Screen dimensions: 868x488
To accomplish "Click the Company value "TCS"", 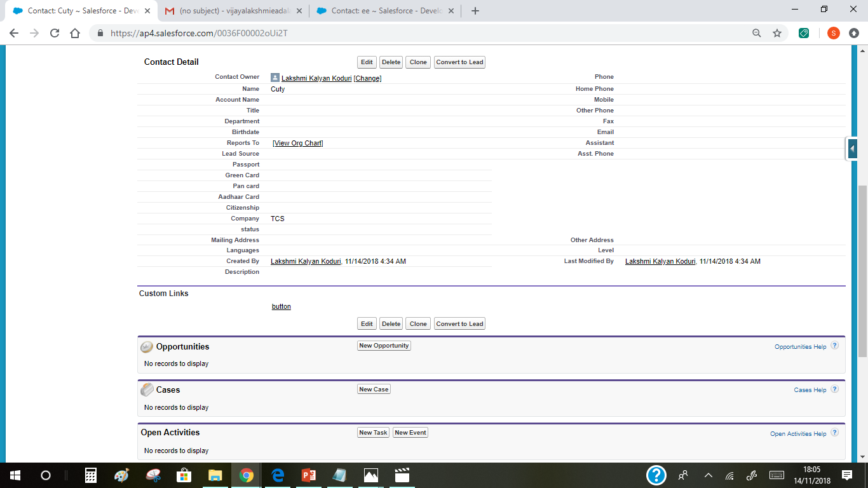I will 278,219.
